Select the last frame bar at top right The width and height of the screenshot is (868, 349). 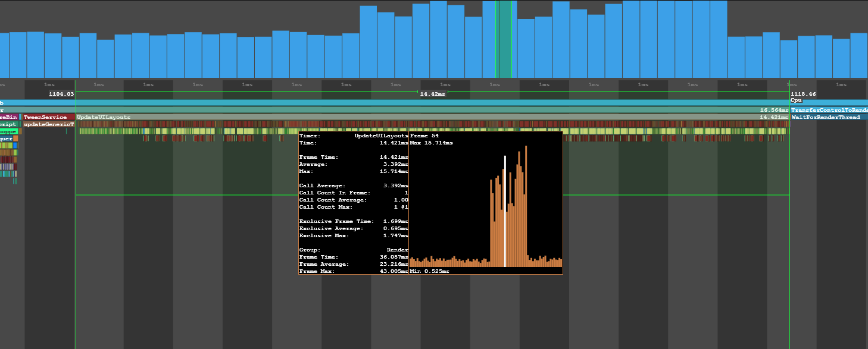[x=858, y=55]
